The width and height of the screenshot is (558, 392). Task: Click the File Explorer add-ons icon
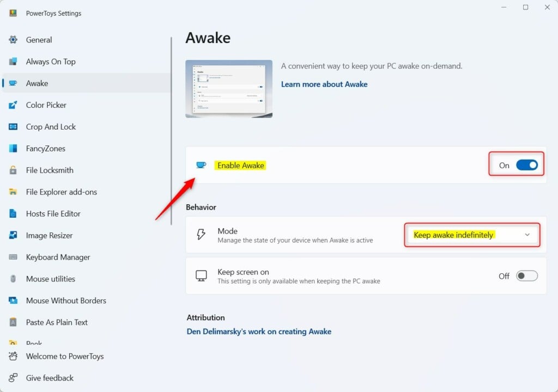(13, 192)
